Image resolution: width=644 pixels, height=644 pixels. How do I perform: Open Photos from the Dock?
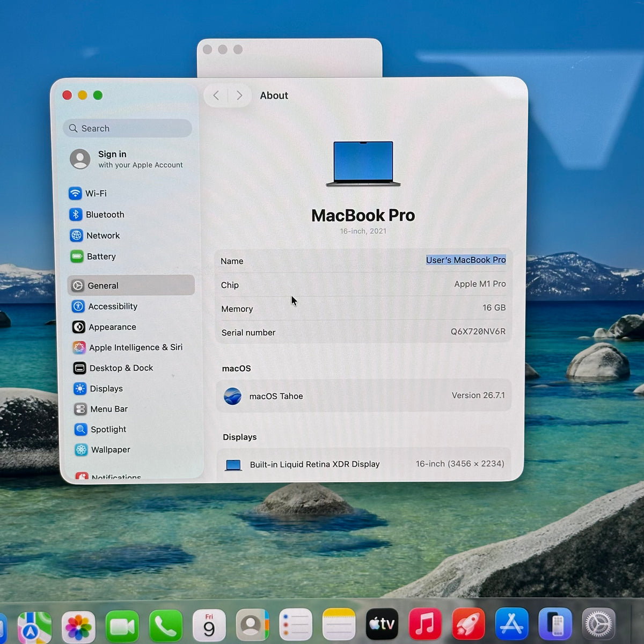tap(78, 626)
